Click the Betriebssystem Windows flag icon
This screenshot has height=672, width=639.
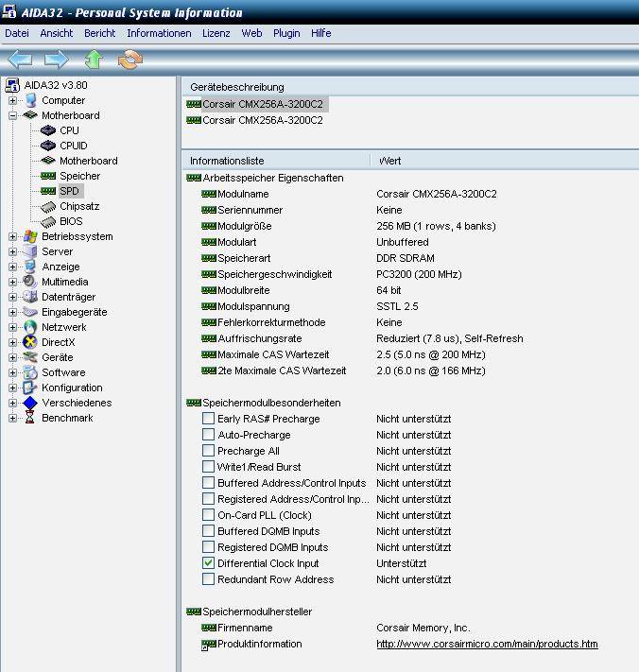(30, 236)
